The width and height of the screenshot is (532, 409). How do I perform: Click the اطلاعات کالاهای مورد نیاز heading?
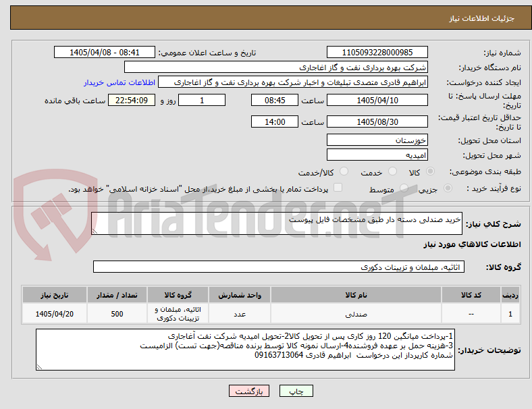[x=472, y=244]
